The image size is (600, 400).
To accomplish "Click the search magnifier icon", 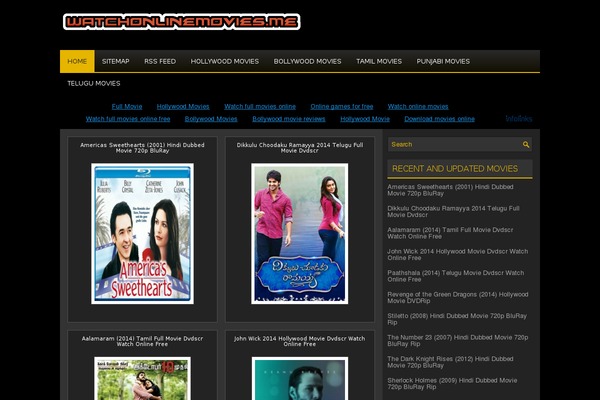I will (x=526, y=144).
